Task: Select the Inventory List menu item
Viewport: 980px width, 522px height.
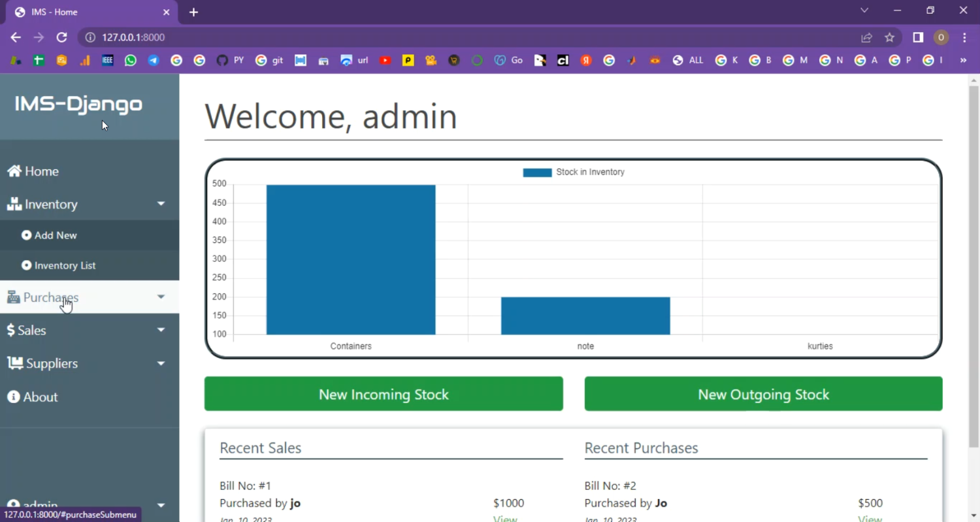Action: [x=65, y=266]
